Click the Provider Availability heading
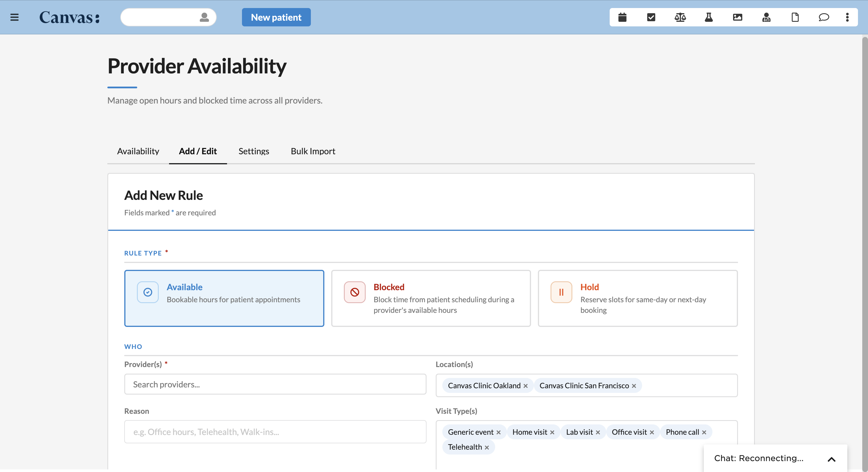 (x=197, y=66)
